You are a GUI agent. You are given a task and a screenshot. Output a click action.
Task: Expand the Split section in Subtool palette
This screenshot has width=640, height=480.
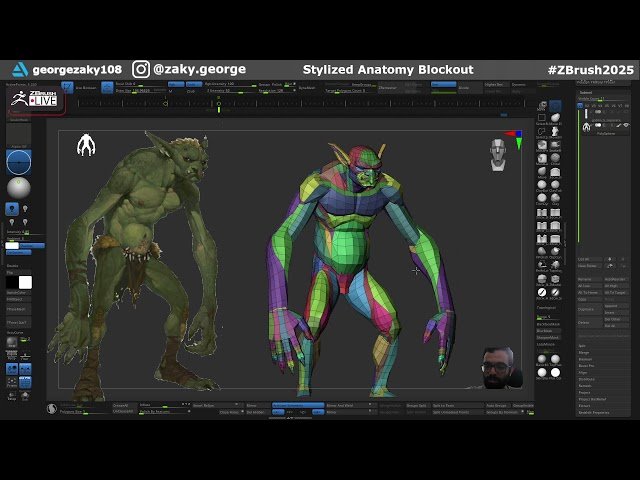582,346
